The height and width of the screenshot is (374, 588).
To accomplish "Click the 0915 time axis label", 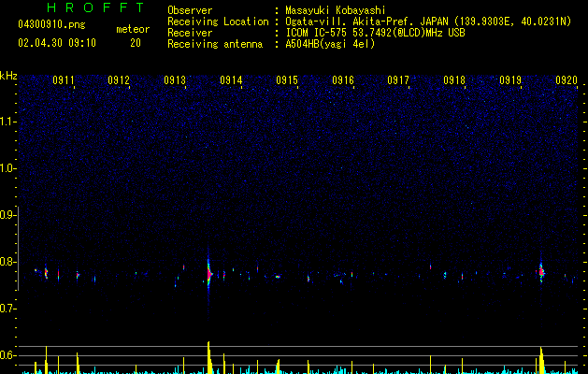I will 287,80.
